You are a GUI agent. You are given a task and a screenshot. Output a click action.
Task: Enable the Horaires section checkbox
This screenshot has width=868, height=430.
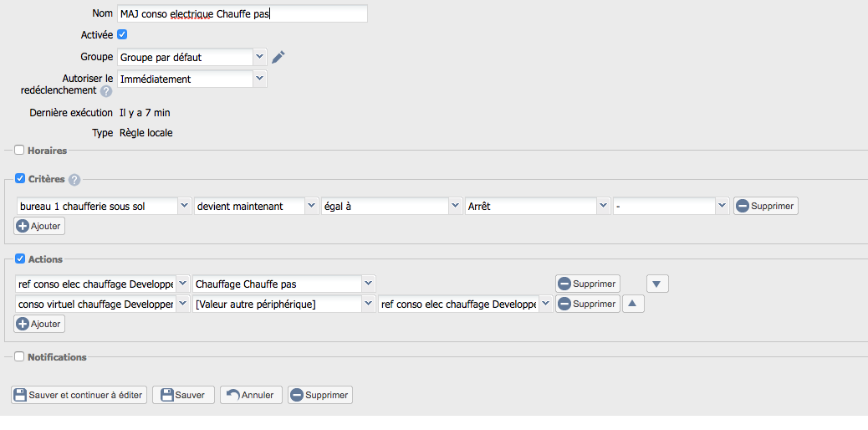(x=19, y=151)
